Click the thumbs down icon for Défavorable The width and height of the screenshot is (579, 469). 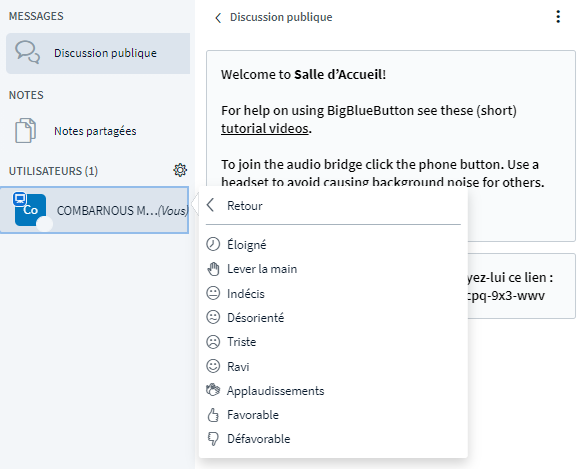213,439
